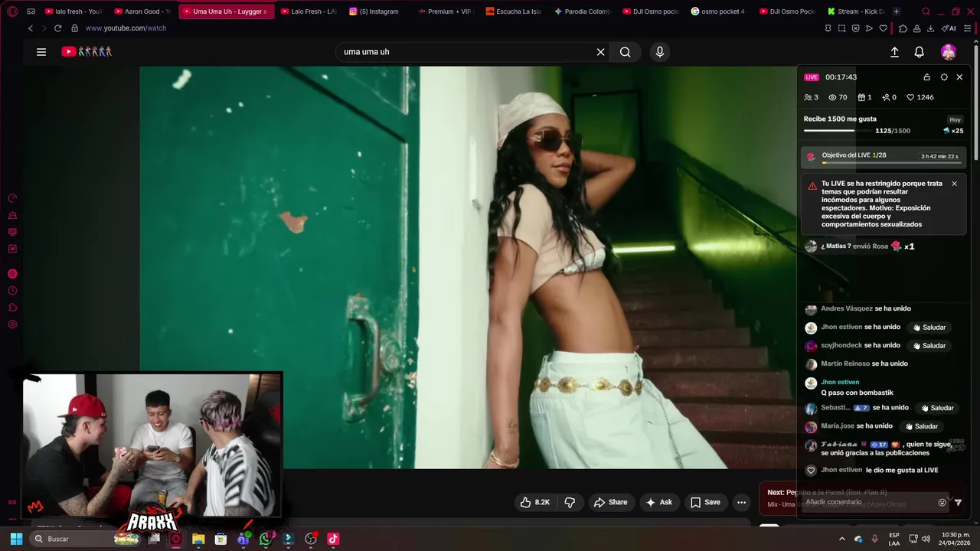Open WhatsApp from the taskbar
Image resolution: width=980 pixels, height=551 pixels.
(266, 539)
